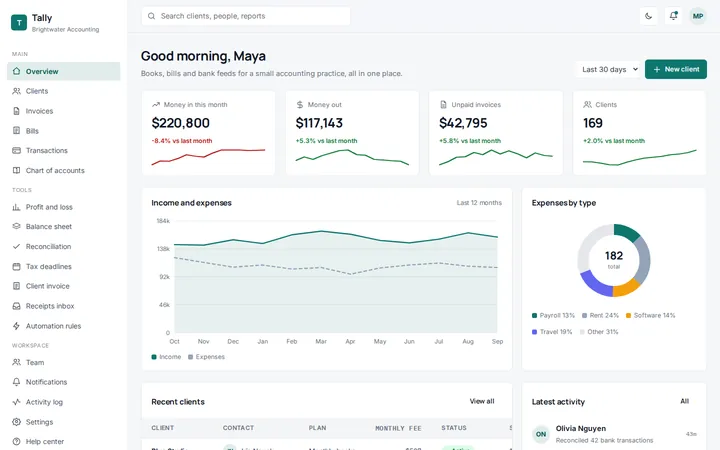Screen dimensions: 720x450
Task: Click the Money out dollar icon
Action: [300, 105]
